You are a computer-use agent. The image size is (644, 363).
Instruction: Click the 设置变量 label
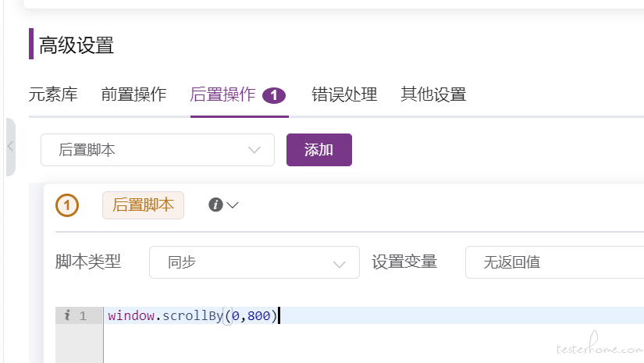coord(404,262)
